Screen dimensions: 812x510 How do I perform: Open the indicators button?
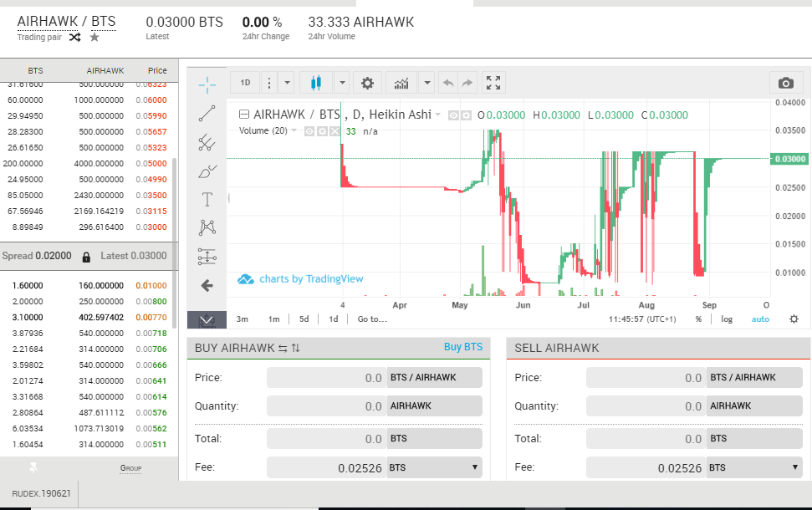[401, 83]
